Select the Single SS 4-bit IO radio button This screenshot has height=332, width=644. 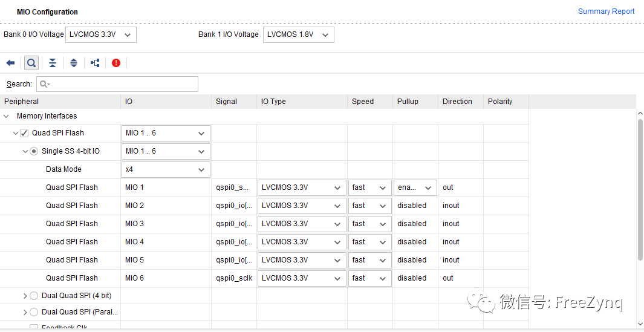34,151
